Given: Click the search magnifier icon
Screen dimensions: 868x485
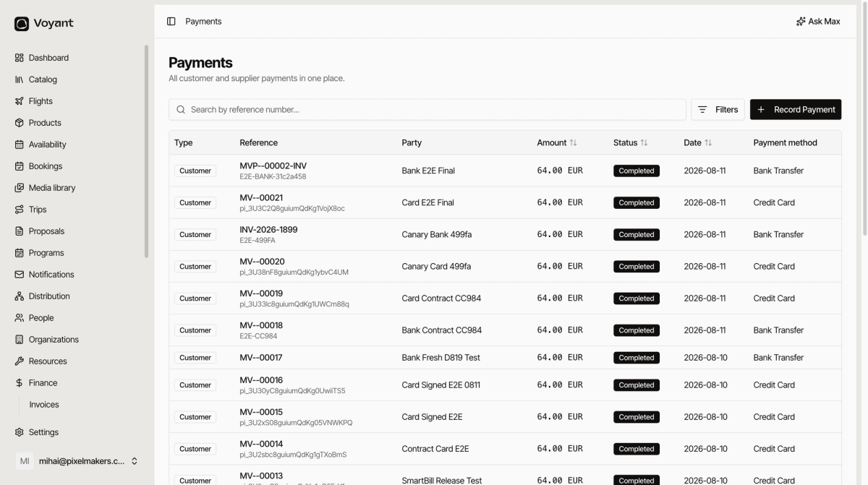Looking at the screenshot, I should (181, 110).
